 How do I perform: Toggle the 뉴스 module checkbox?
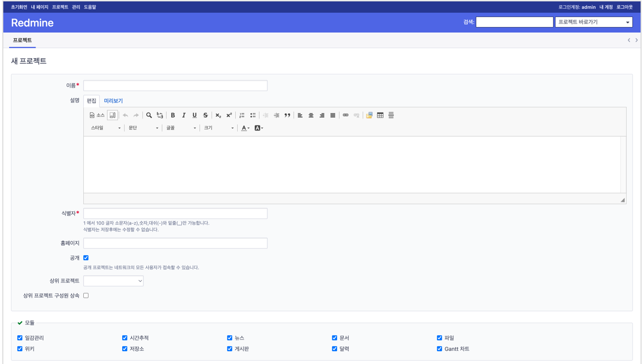pyautogui.click(x=230, y=338)
